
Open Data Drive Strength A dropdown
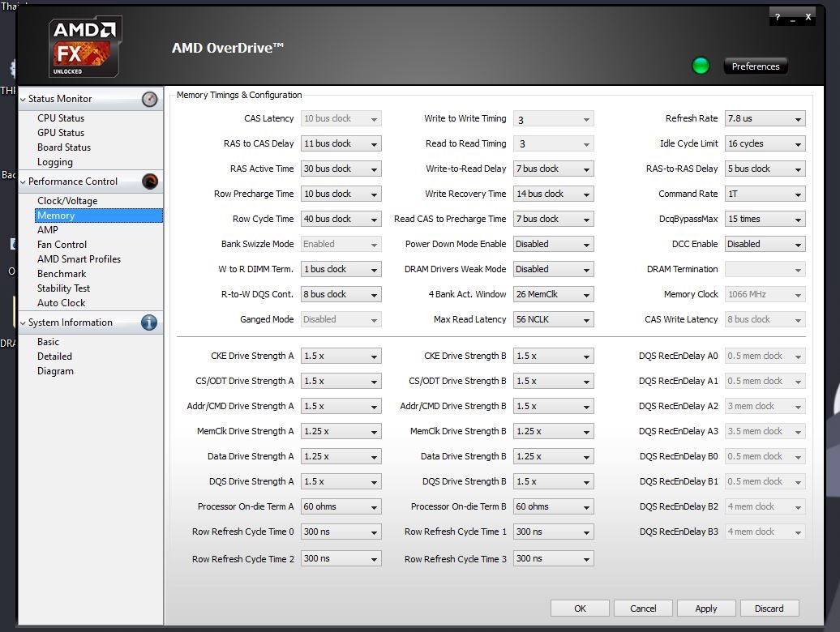click(x=341, y=456)
